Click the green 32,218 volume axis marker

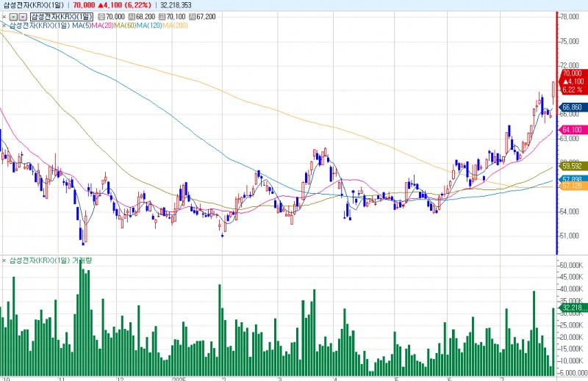click(x=571, y=308)
